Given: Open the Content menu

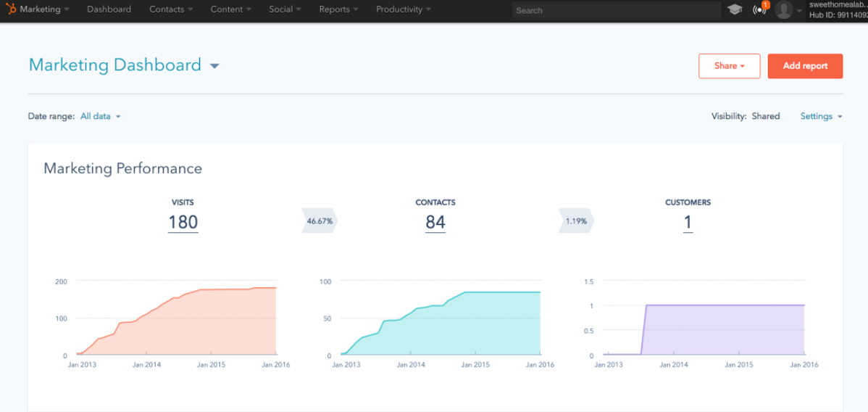Looking at the screenshot, I should pyautogui.click(x=231, y=9).
